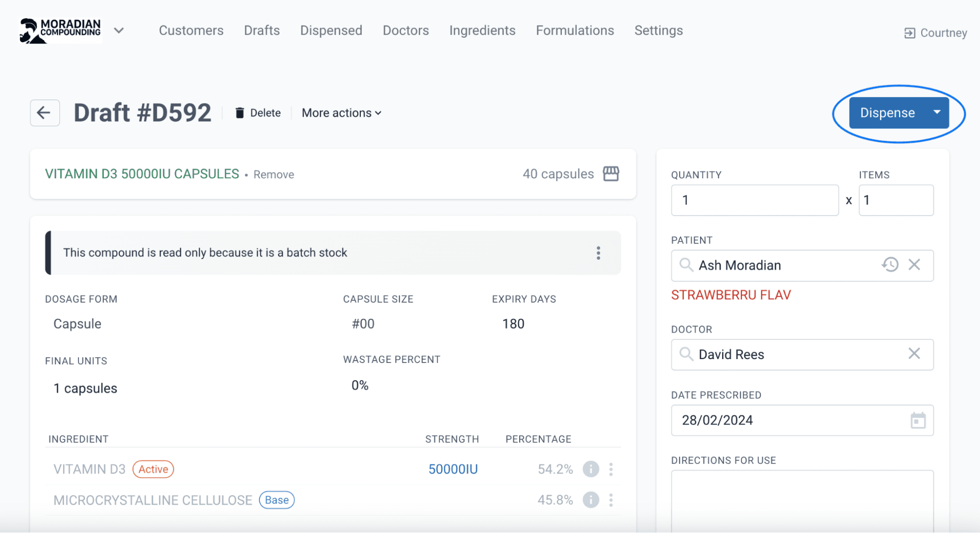This screenshot has width=980, height=533.
Task: Click the Quantity input field
Action: point(754,200)
